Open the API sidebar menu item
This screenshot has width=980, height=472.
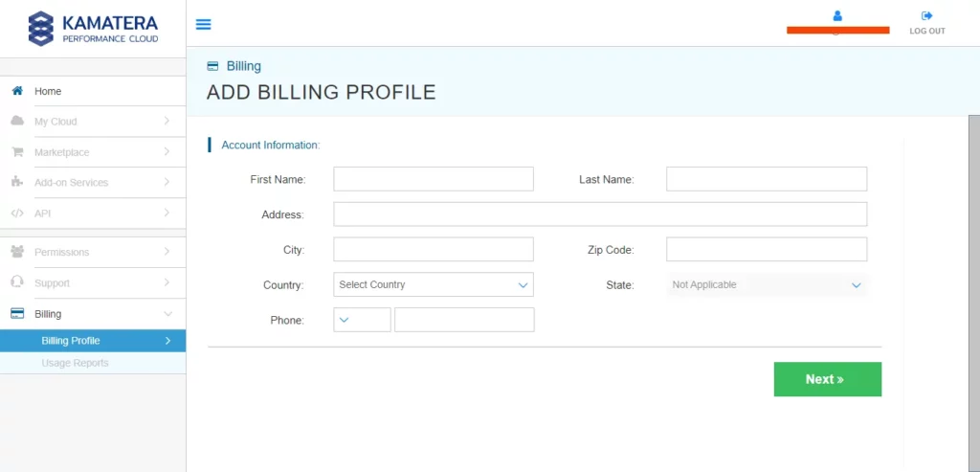pyautogui.click(x=92, y=213)
